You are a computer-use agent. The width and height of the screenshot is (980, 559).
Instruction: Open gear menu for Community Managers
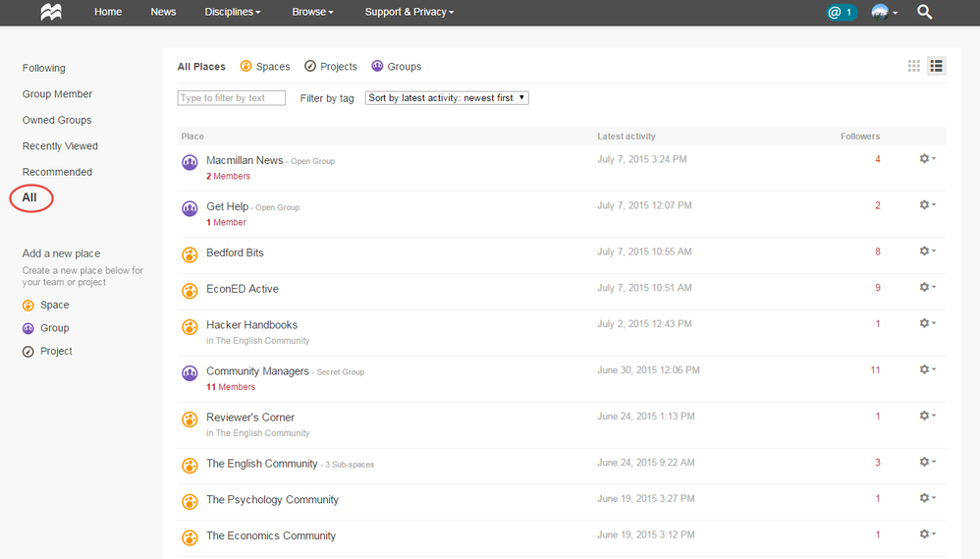pyautogui.click(x=928, y=369)
